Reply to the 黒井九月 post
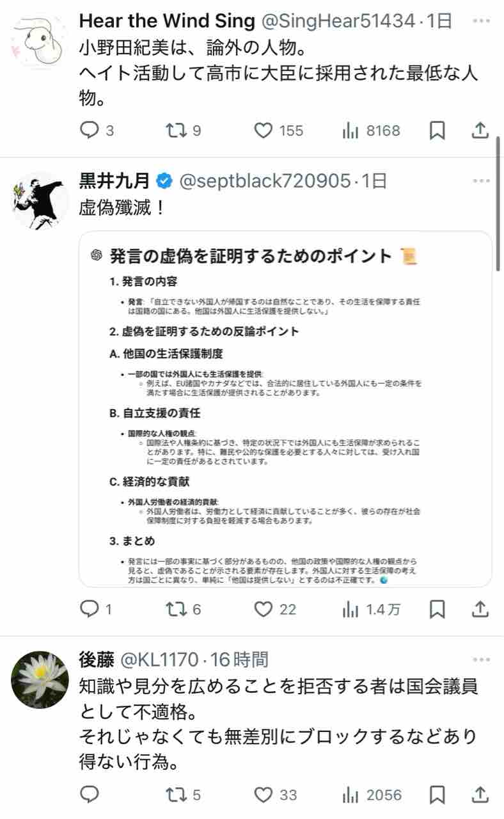Viewport: 504px width, 819px height. (x=88, y=609)
